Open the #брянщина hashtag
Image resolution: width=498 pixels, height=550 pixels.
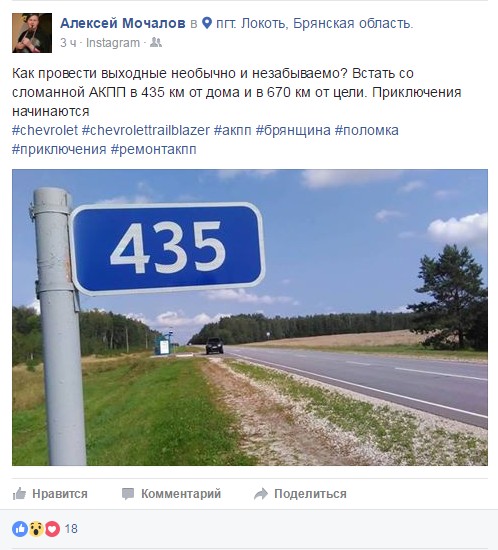pos(293,130)
